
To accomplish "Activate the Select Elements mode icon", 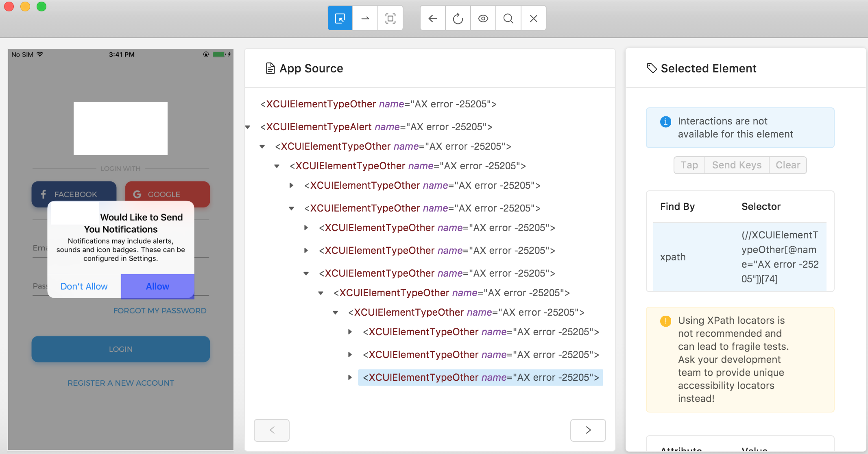I will coord(340,18).
